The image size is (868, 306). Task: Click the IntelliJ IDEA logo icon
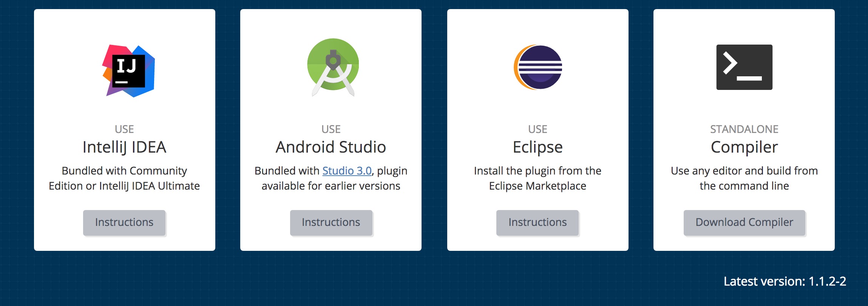128,71
